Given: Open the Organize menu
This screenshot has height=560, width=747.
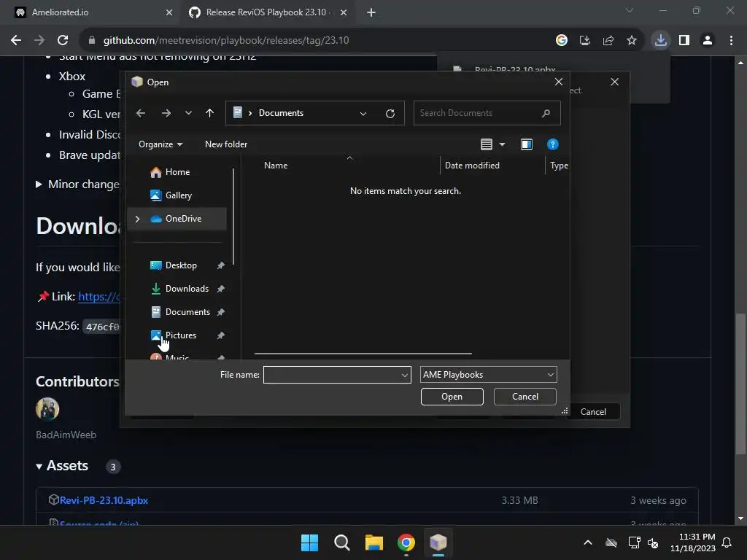Looking at the screenshot, I should point(160,144).
